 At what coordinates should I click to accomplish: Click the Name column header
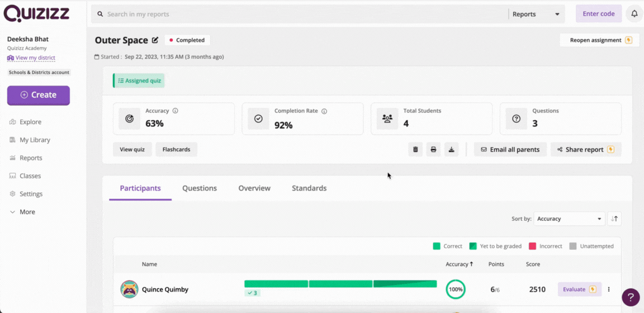click(149, 264)
